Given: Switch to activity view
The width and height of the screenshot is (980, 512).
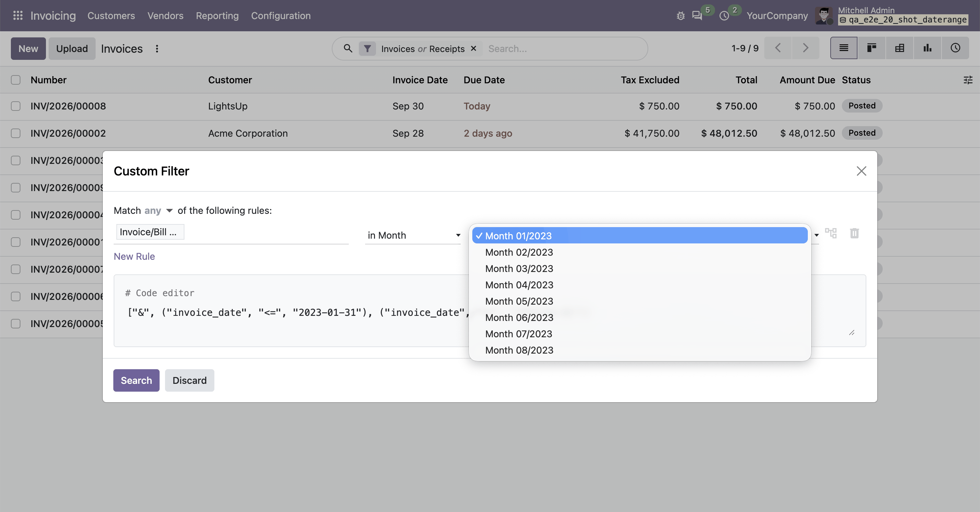Looking at the screenshot, I should 955,48.
